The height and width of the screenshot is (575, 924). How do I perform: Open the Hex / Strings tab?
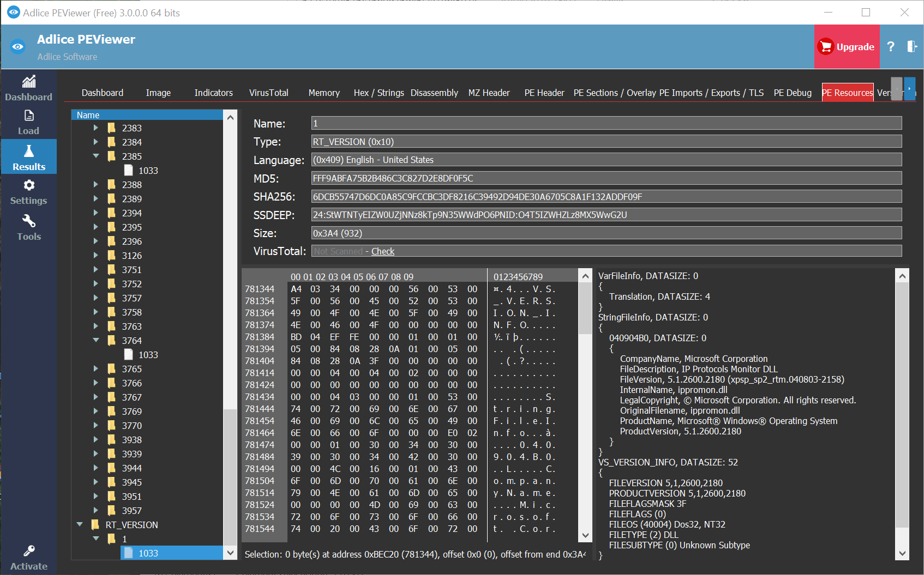click(x=379, y=93)
